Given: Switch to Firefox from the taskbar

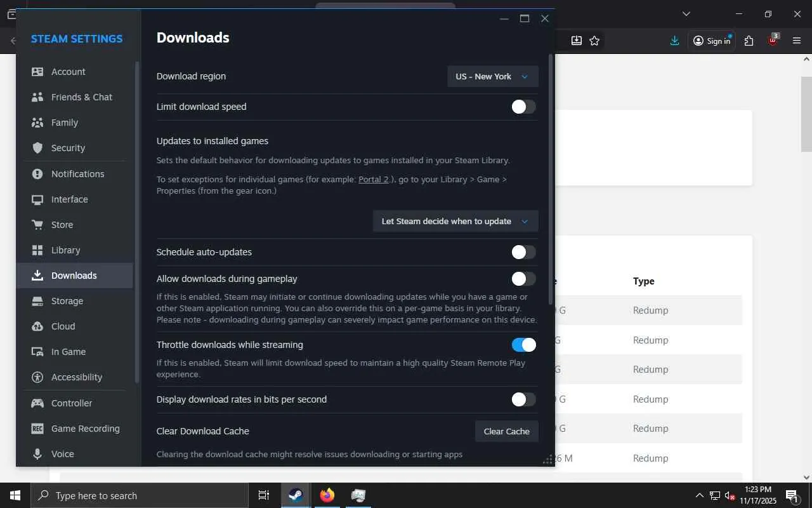Looking at the screenshot, I should pos(327,495).
